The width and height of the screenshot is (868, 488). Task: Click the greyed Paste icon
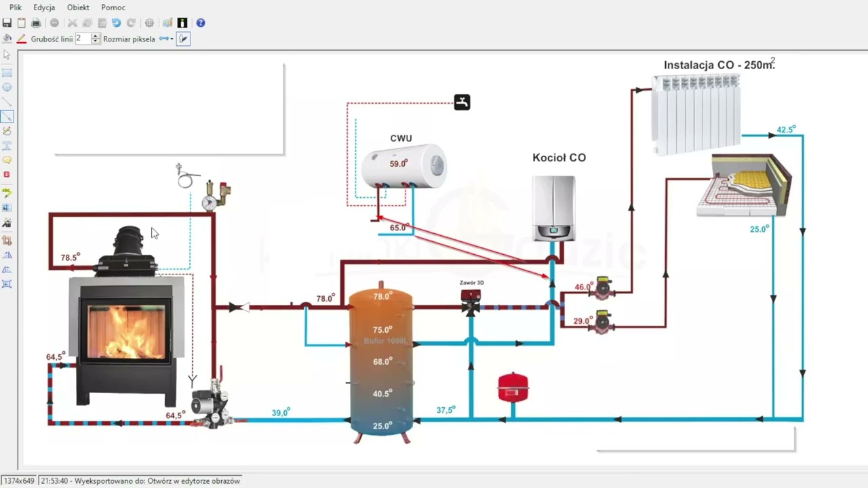point(102,23)
